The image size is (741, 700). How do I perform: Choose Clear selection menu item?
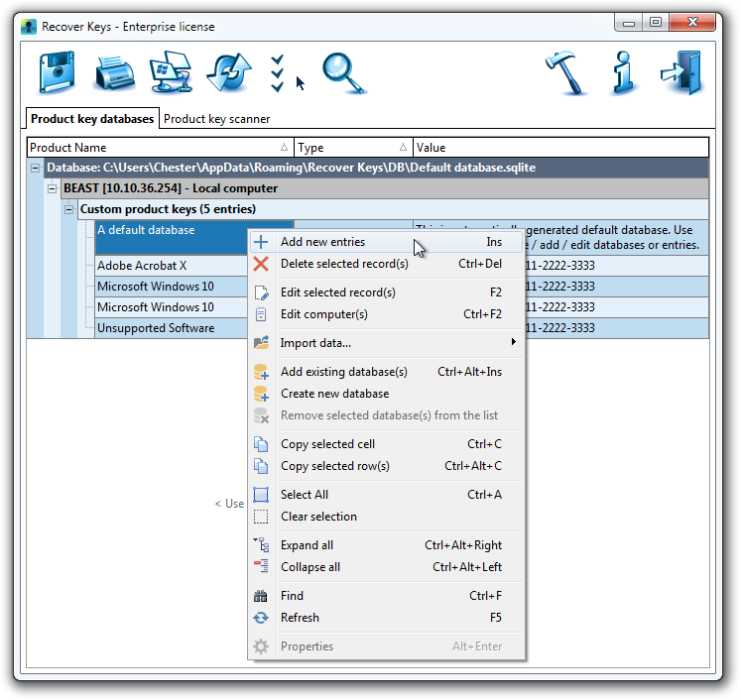(x=387, y=517)
